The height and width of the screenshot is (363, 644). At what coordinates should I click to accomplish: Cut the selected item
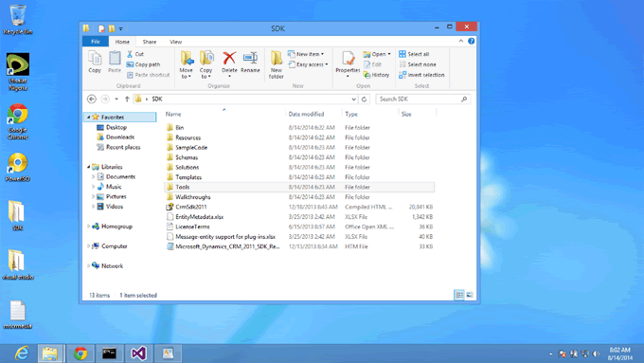pos(135,54)
